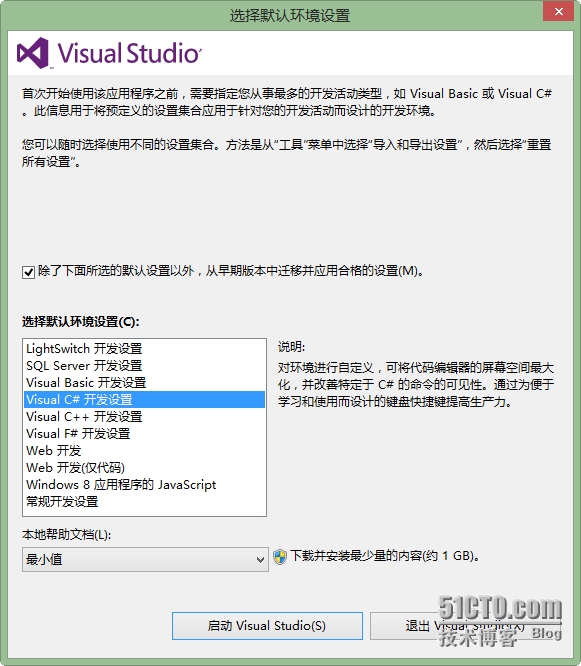Select 常规开发设置 at the list bottom
Screen dimensions: 581x666
[144, 502]
